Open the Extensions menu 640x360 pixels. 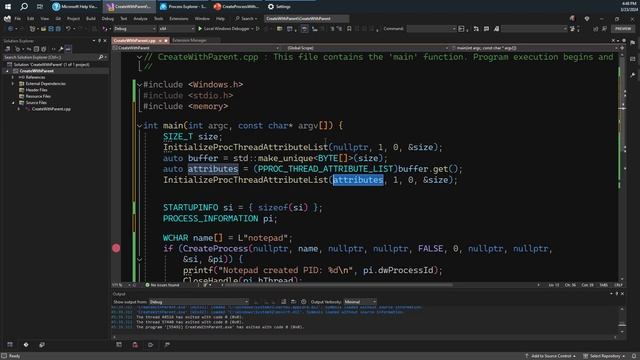tap(179, 18)
